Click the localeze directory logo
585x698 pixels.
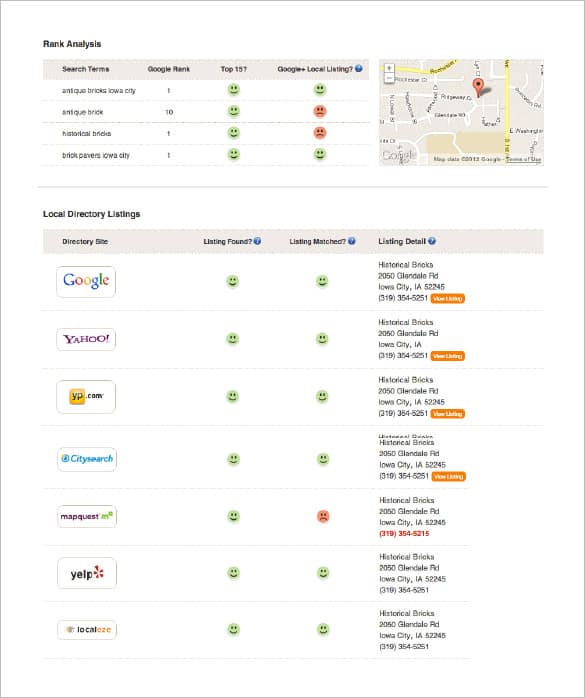coord(87,629)
